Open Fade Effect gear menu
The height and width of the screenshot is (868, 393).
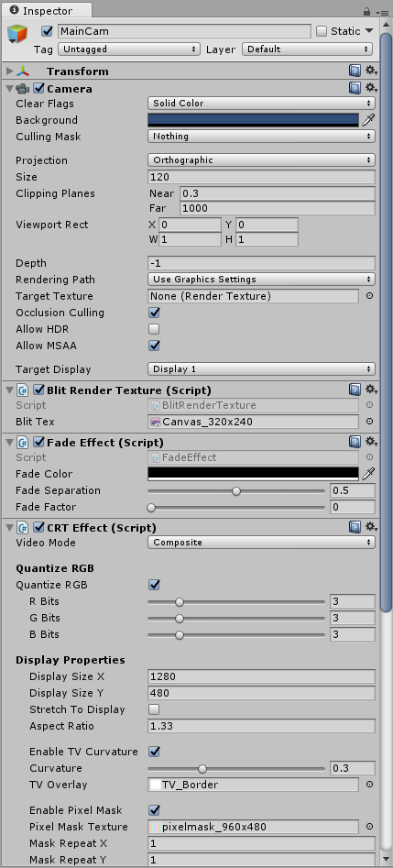[x=371, y=443]
